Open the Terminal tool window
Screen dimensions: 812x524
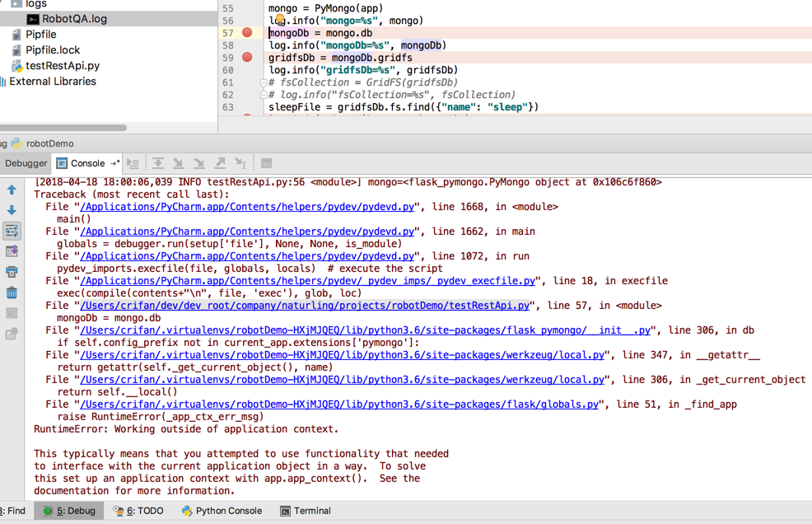point(306,511)
